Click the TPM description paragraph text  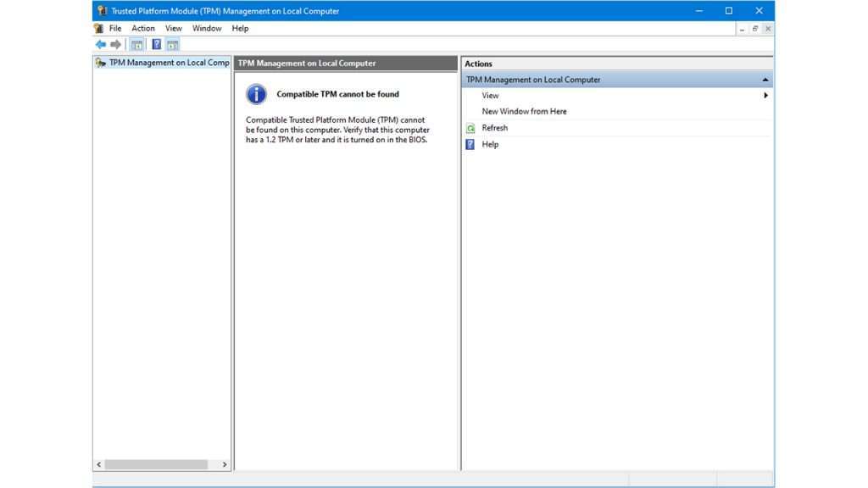click(337, 130)
